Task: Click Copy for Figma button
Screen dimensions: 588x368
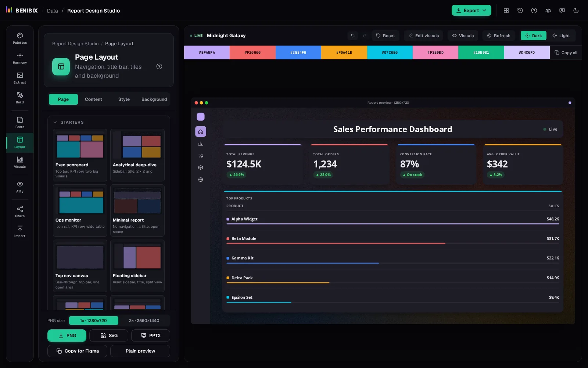Action: click(x=77, y=351)
